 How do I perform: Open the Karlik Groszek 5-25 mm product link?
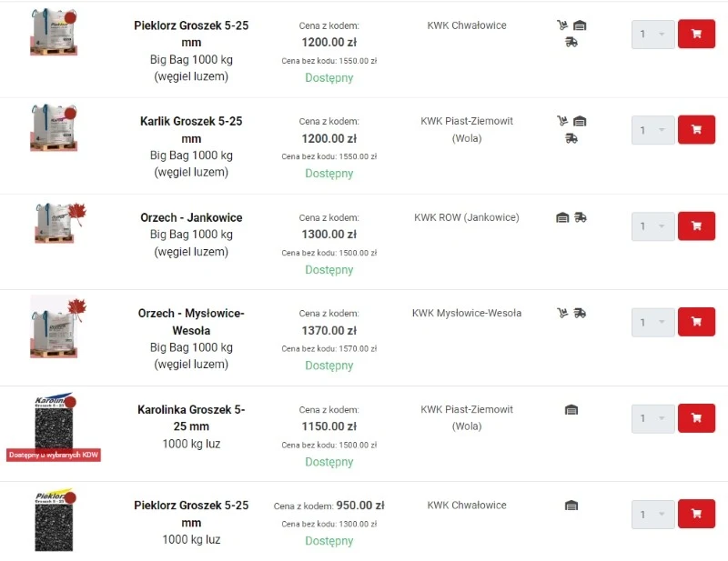[x=191, y=129]
